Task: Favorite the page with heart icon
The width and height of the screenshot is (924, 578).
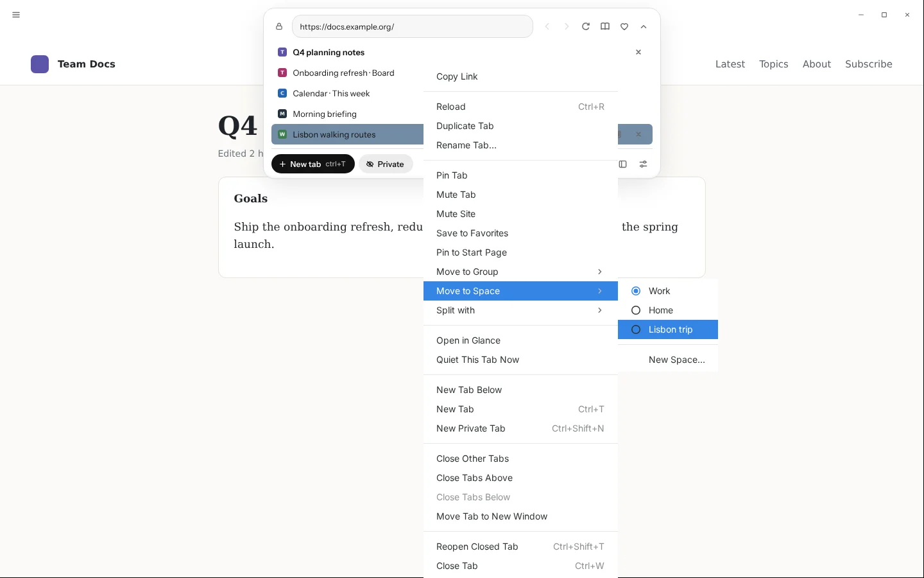Action: click(x=624, y=26)
